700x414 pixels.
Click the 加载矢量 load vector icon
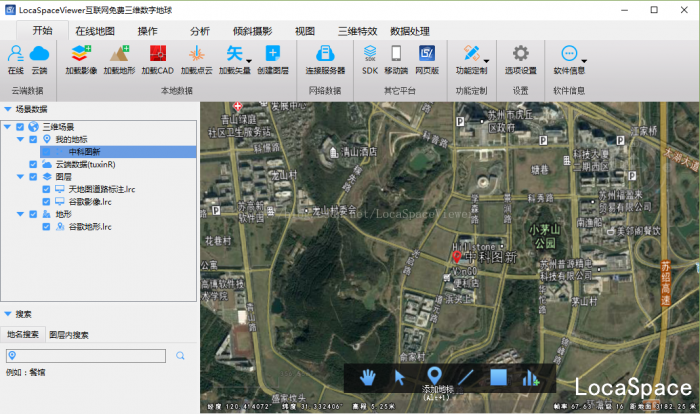[234, 53]
